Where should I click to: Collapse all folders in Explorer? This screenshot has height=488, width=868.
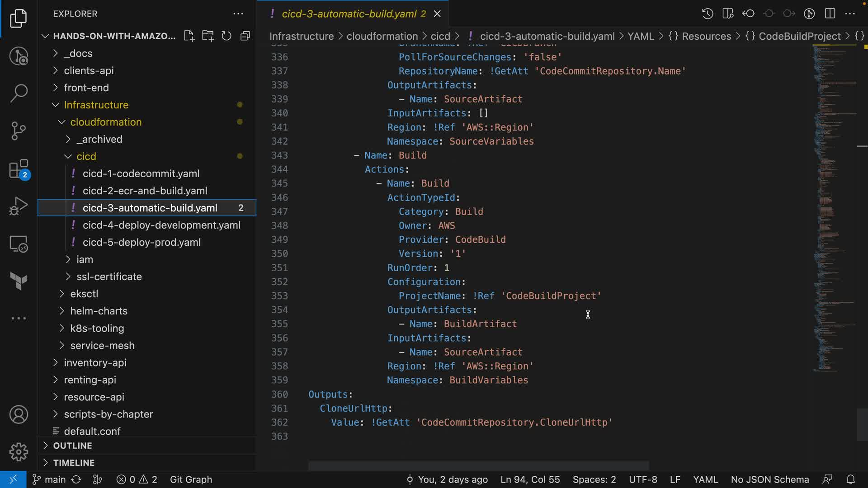245,36
